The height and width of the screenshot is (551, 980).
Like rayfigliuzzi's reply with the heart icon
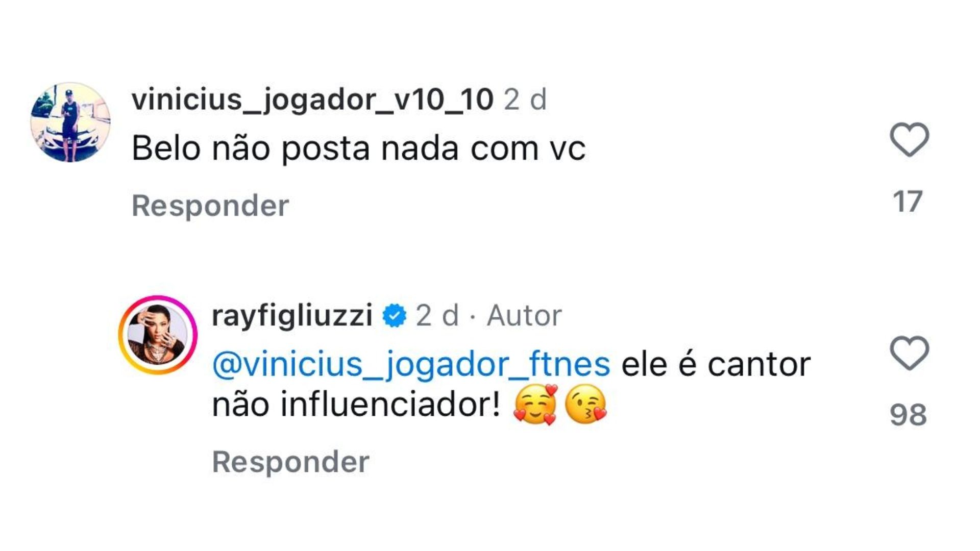click(909, 353)
